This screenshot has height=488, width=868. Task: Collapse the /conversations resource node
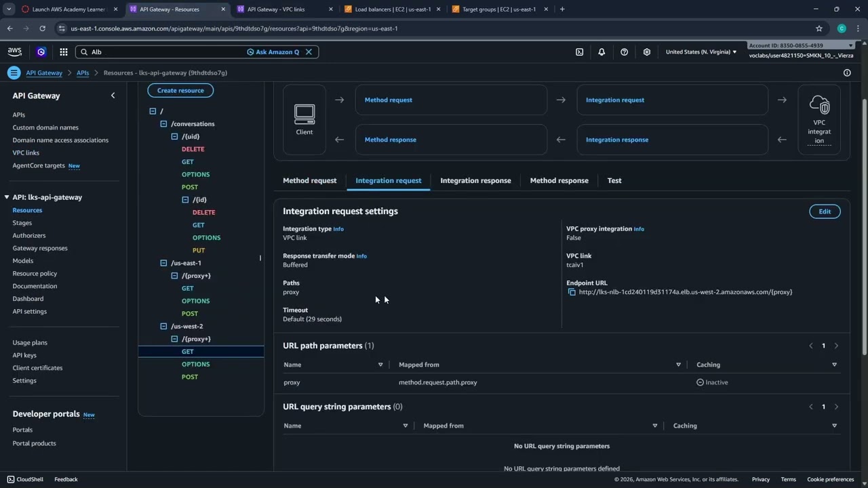coord(163,124)
